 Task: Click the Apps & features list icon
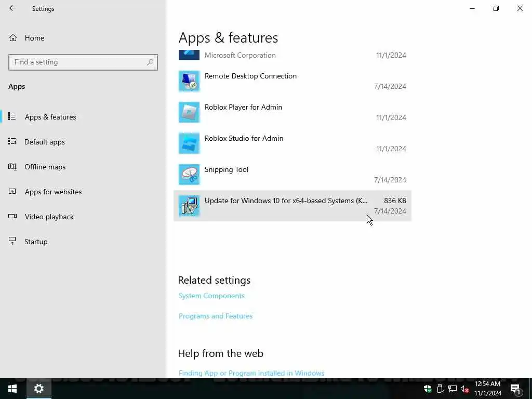pyautogui.click(x=12, y=116)
